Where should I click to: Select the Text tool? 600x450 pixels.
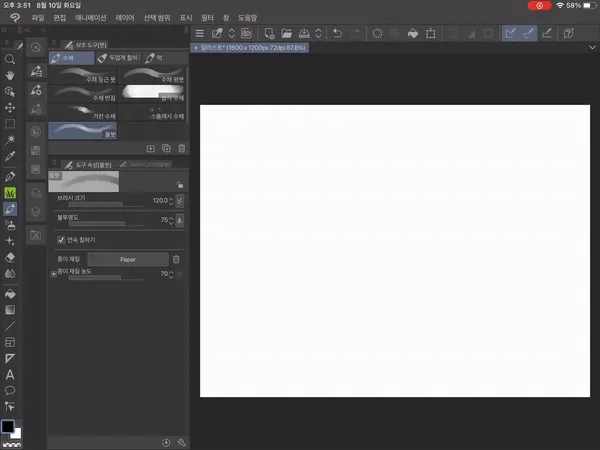click(10, 374)
